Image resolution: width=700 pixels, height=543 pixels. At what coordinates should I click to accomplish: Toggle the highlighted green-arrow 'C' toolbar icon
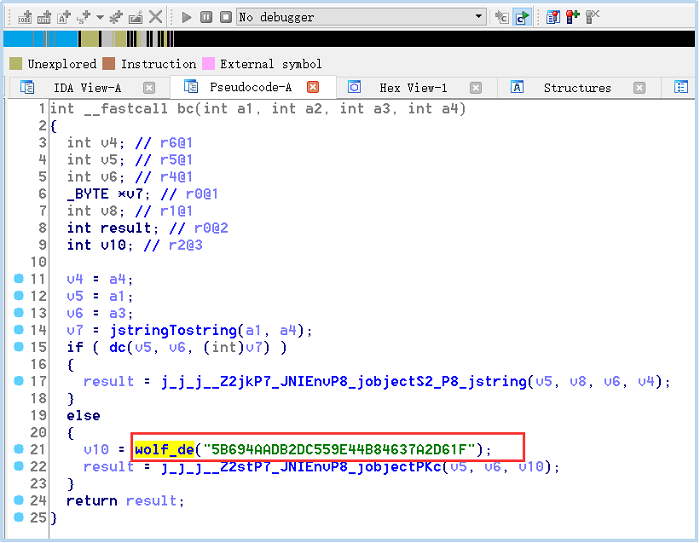[521, 17]
